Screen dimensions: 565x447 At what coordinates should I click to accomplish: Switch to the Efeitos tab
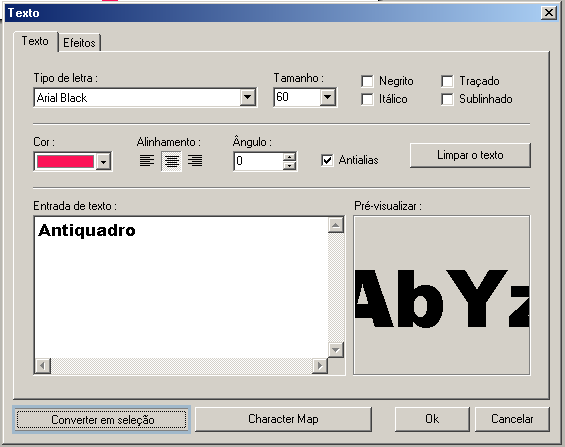click(x=79, y=43)
